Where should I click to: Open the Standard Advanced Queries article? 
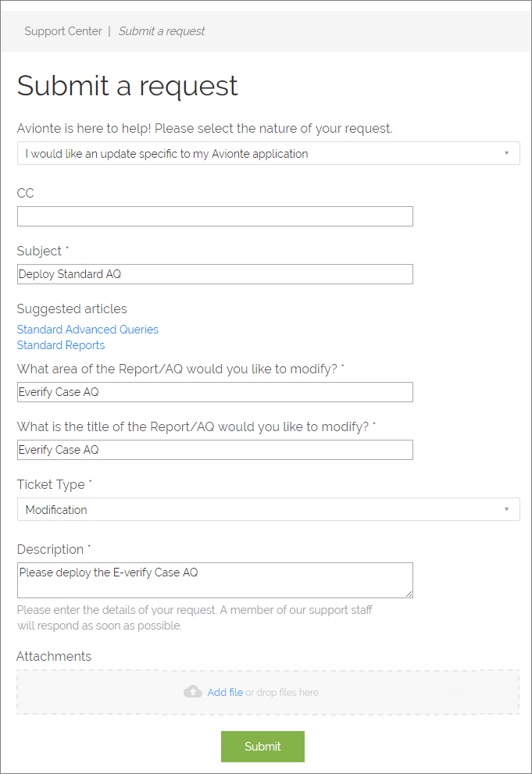click(87, 330)
